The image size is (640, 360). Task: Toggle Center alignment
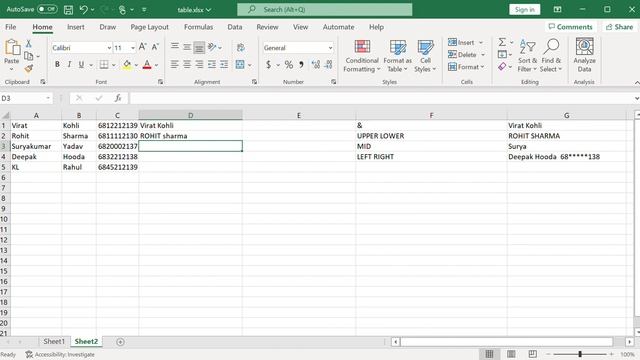click(x=187, y=64)
